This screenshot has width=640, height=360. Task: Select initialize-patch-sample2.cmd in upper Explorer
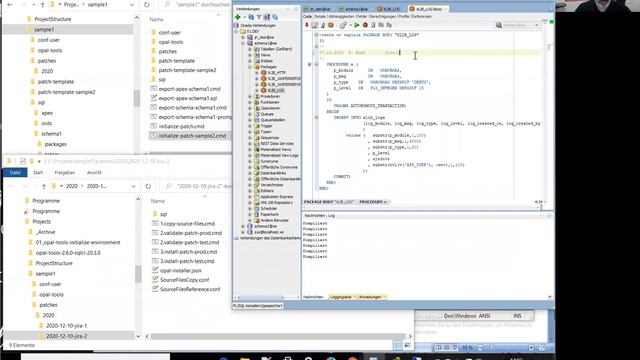(x=192, y=136)
